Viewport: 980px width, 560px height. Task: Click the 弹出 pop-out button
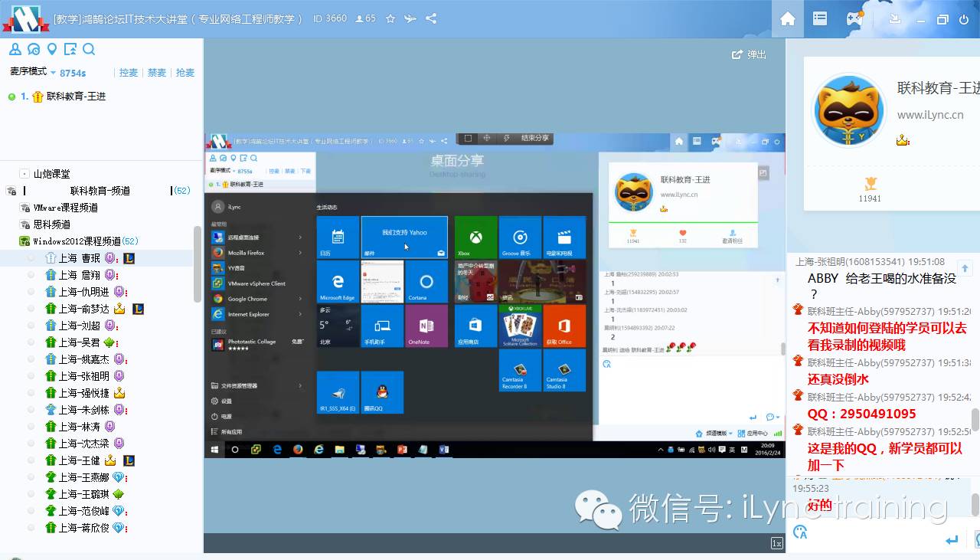pyautogui.click(x=749, y=54)
